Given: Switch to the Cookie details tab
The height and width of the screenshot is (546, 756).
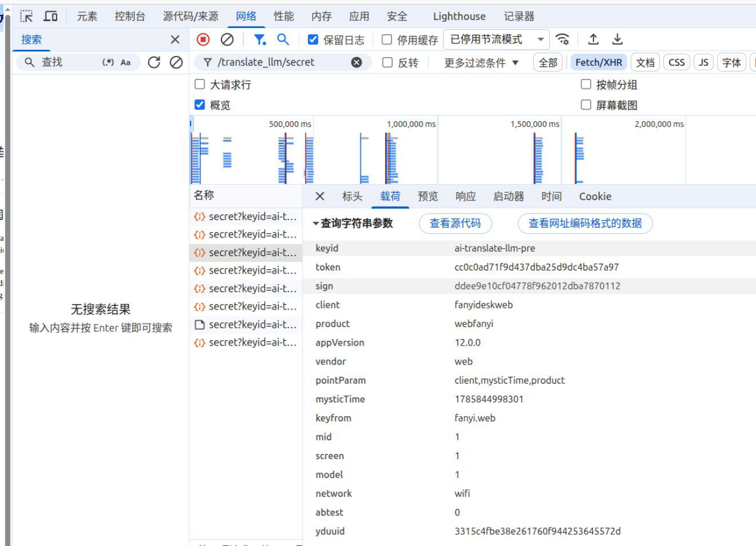Looking at the screenshot, I should tap(595, 197).
